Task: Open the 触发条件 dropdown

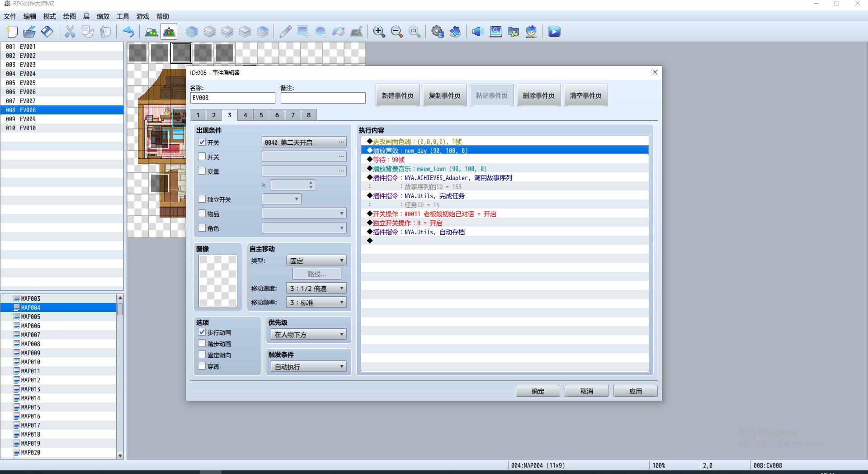Action: tap(309, 366)
